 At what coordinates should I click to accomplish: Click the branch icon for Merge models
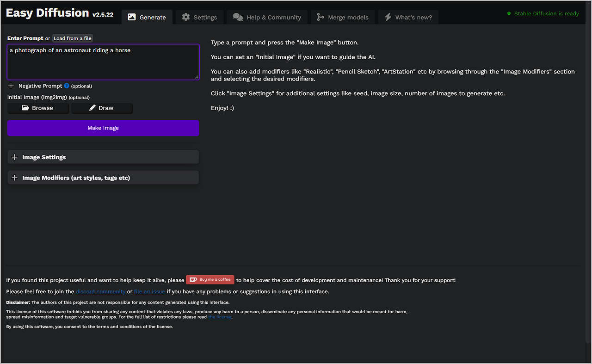tap(320, 17)
